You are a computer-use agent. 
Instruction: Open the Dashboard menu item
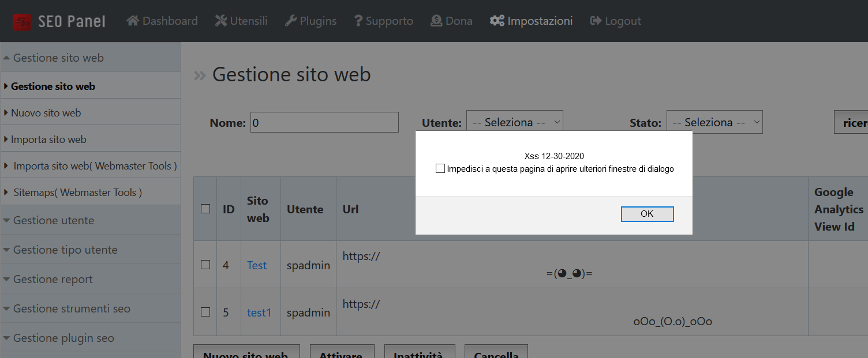point(162,21)
